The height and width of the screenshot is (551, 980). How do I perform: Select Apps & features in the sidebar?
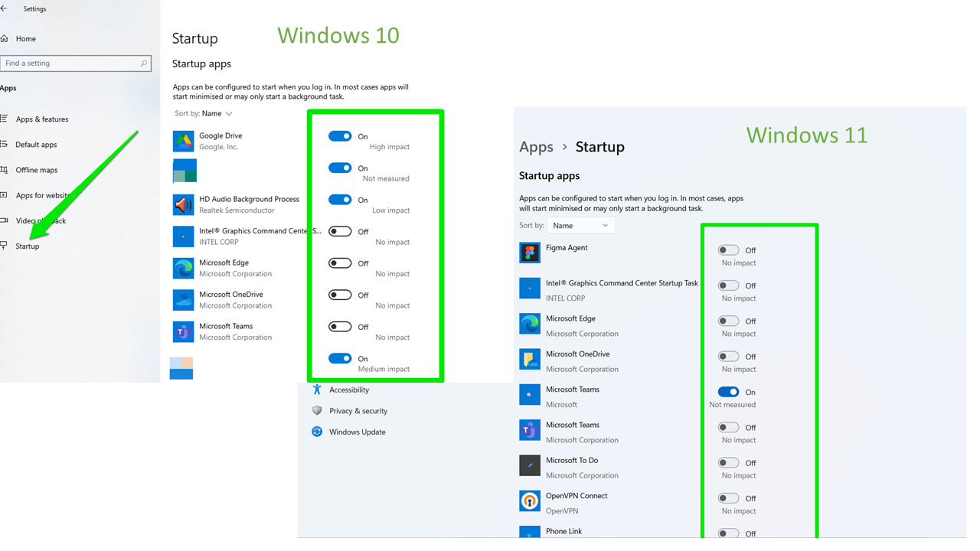(42, 119)
